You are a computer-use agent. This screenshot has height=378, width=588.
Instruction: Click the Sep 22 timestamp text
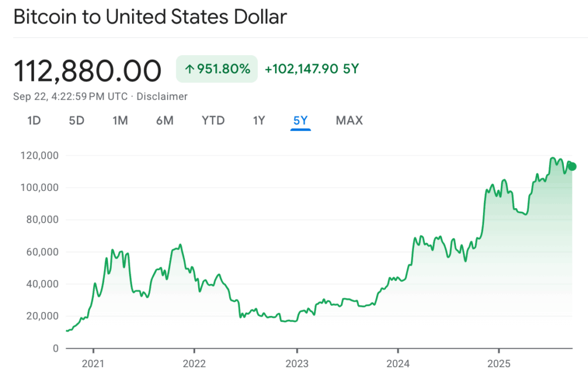click(69, 96)
